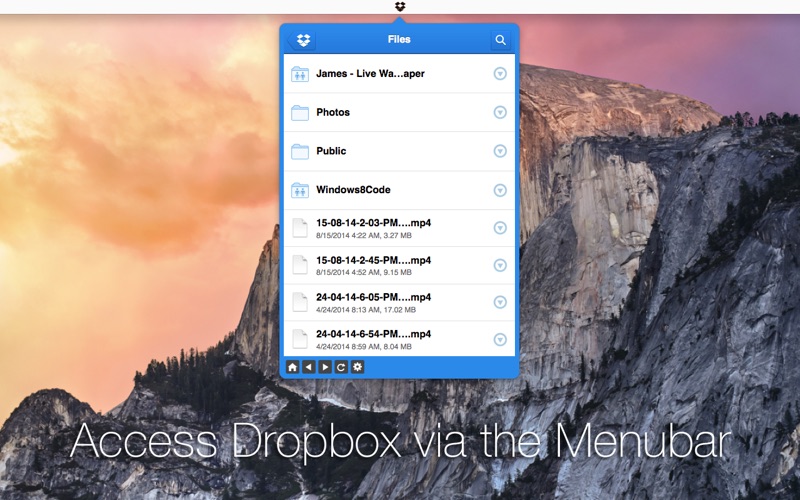800x500 pixels.
Task: Reload the file list with refresh icon
Action: (341, 367)
